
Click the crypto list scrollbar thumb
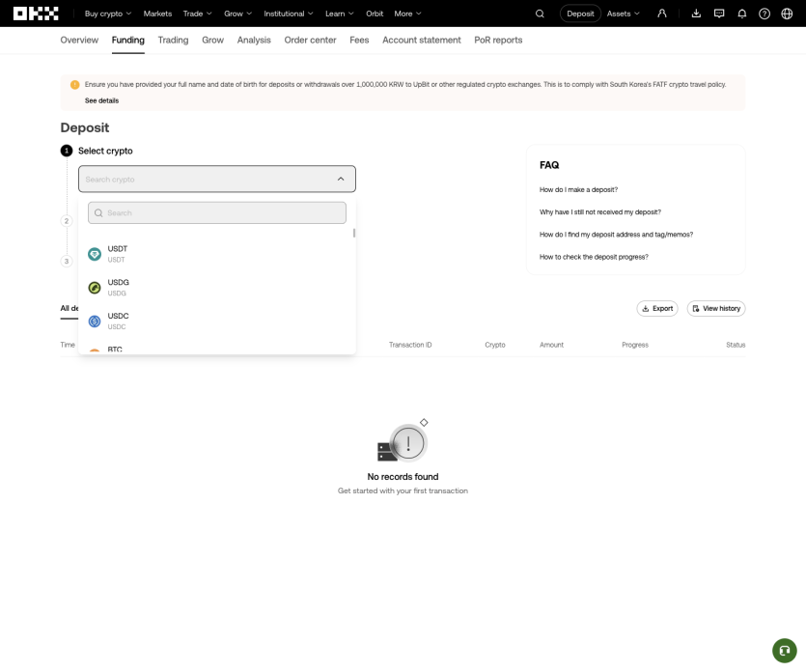coord(354,233)
